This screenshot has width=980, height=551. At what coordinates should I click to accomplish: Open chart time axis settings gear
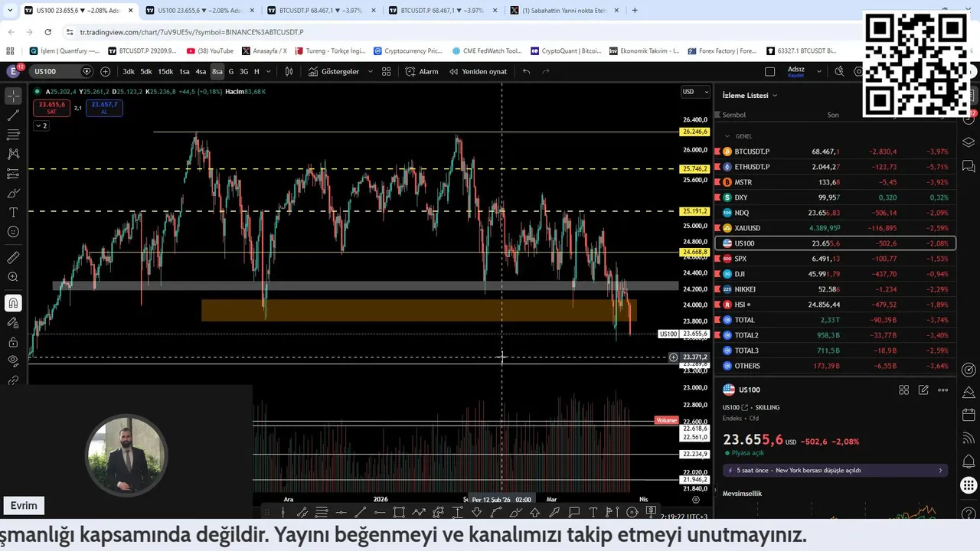coord(696,500)
